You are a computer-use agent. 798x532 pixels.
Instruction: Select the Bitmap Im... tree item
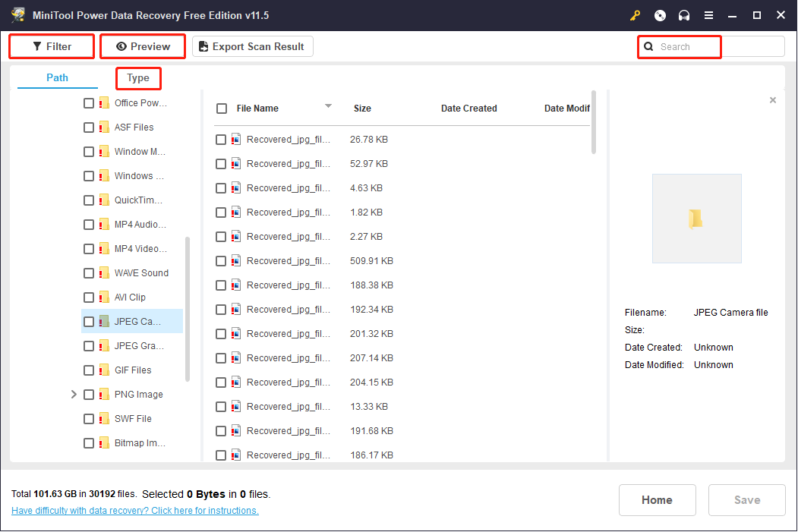(140, 443)
